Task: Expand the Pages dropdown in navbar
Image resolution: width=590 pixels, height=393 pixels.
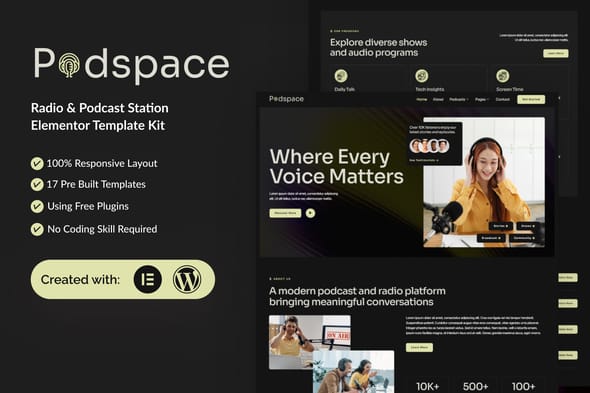Action: pyautogui.click(x=482, y=99)
